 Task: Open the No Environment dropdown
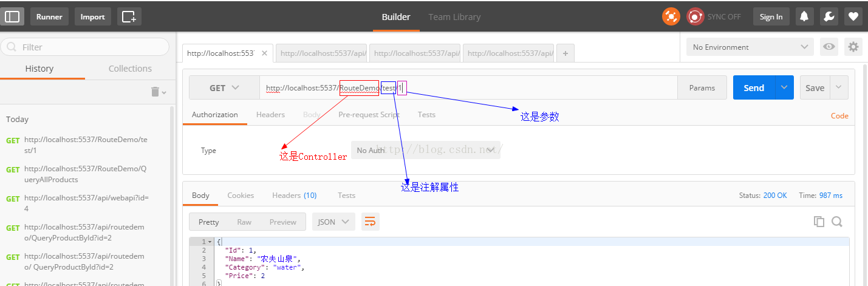point(750,47)
